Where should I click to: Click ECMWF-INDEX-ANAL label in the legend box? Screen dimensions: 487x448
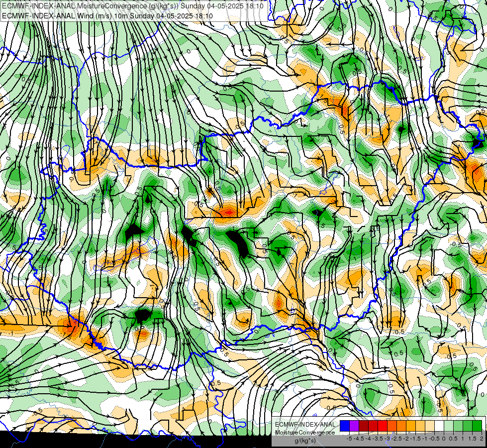305,425
